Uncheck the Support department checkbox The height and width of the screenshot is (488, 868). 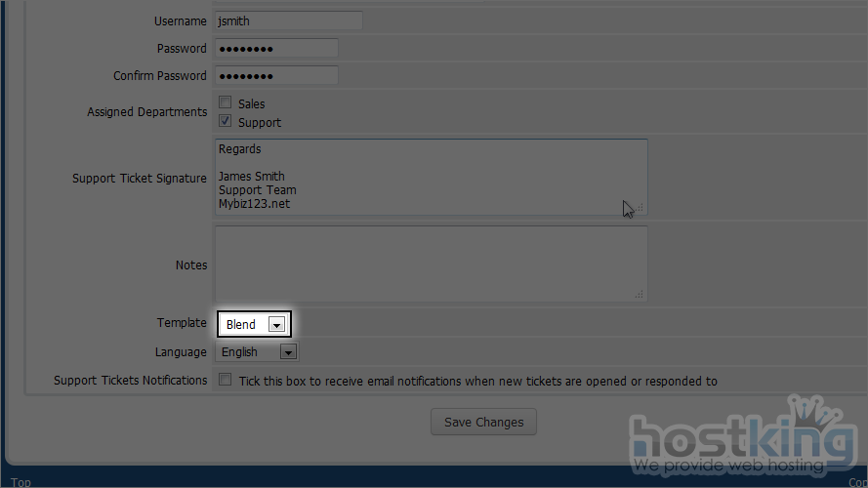[226, 122]
